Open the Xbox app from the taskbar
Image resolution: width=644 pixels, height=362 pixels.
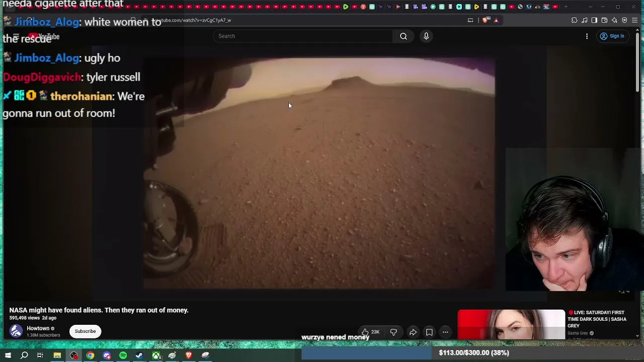pyautogui.click(x=156, y=355)
